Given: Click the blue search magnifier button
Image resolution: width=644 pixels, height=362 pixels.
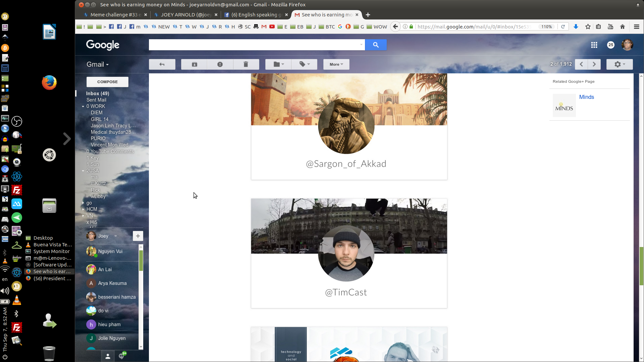Looking at the screenshot, I should [376, 45].
